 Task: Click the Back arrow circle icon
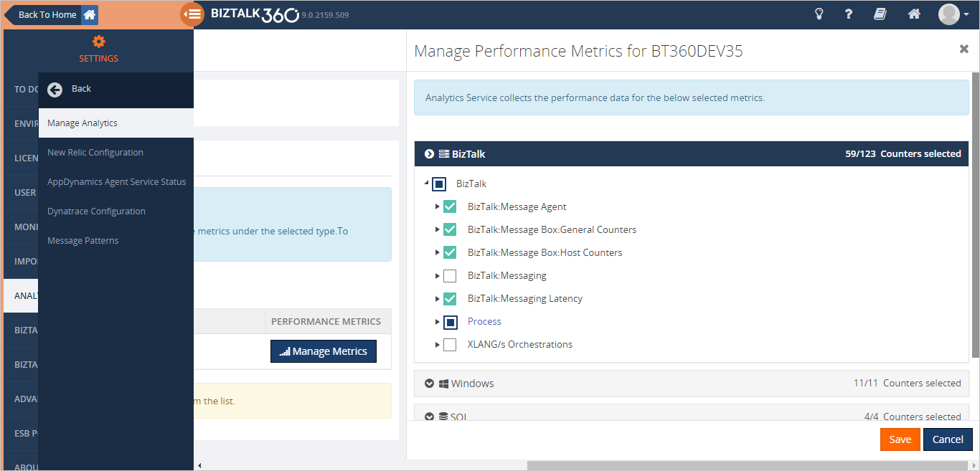[x=55, y=89]
